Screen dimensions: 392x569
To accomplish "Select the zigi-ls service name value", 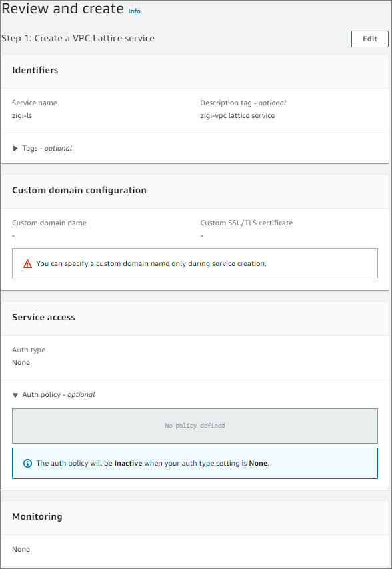I will pos(22,116).
